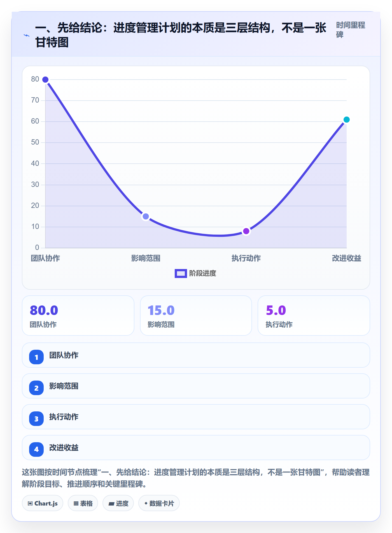
Task: Click the number 3 badge for 执行动作
Action: tap(36, 419)
